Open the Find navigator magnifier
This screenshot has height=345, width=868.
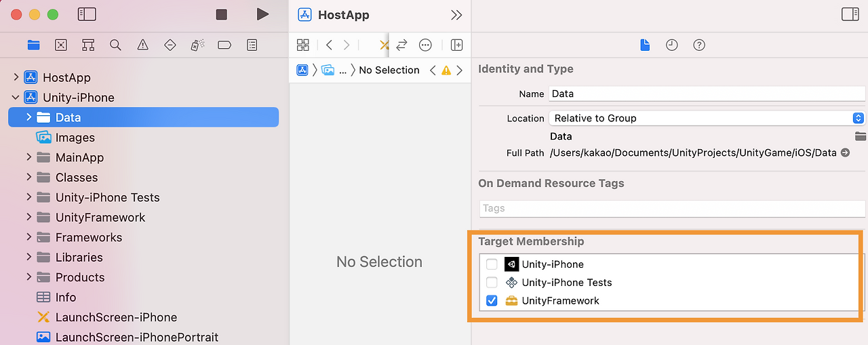point(115,45)
